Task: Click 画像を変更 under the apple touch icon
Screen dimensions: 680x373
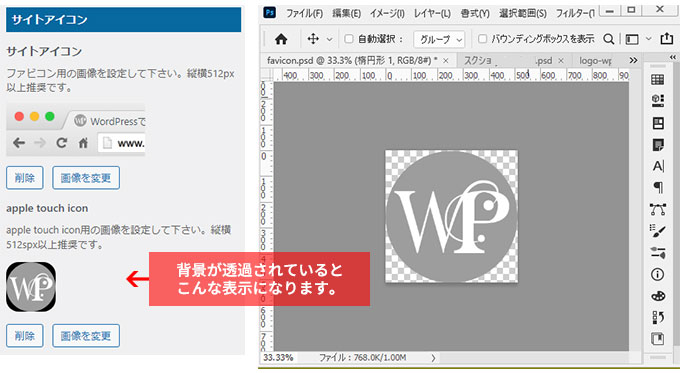Action: (x=86, y=336)
